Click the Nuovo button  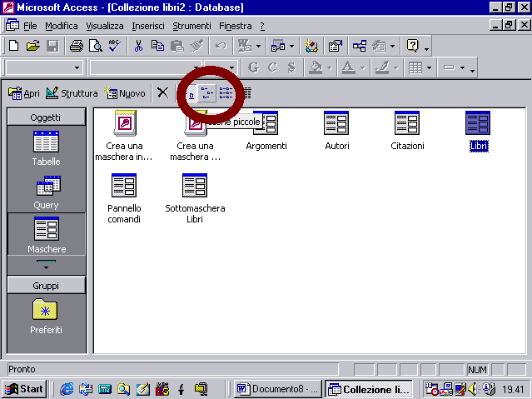125,93
